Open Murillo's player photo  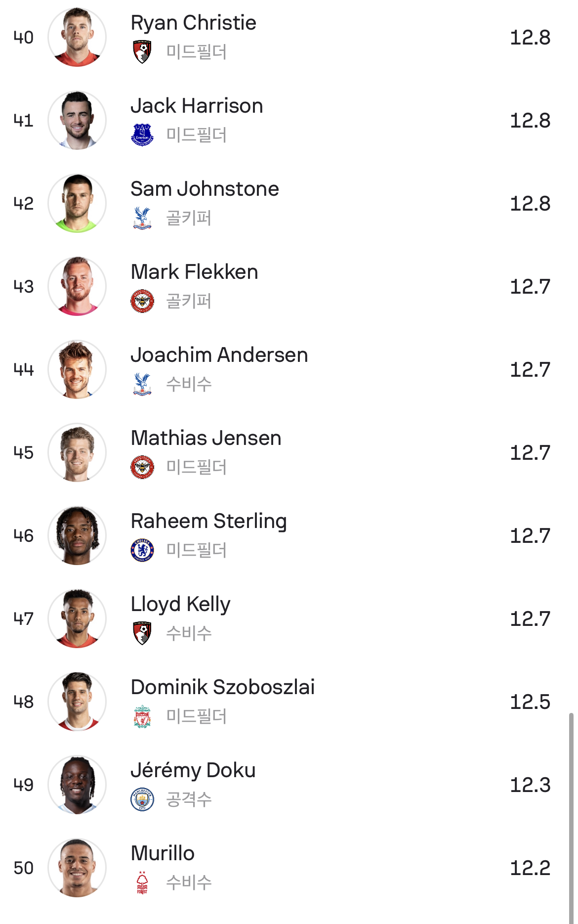coord(77,868)
